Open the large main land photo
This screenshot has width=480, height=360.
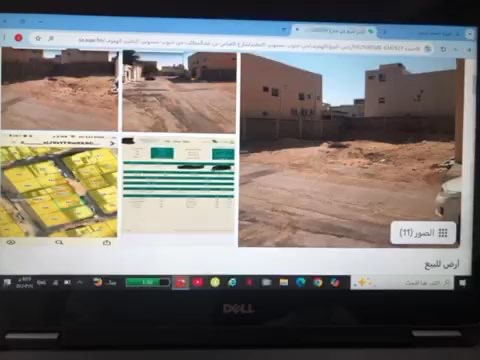pyautogui.click(x=350, y=150)
